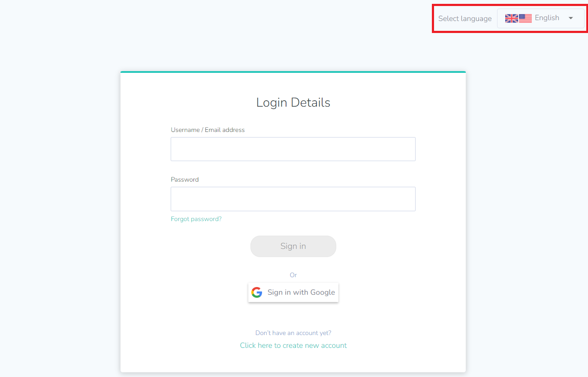Click the Password label text
The image size is (588, 377).
coord(185,180)
